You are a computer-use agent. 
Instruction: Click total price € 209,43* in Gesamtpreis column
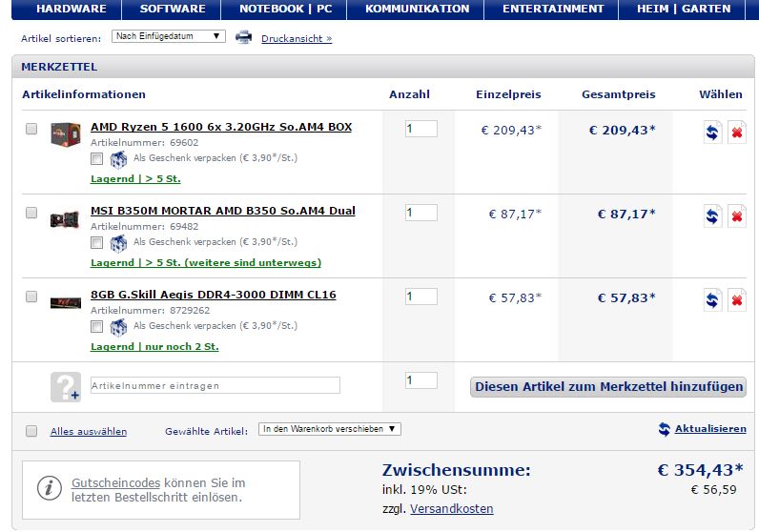[x=622, y=131]
